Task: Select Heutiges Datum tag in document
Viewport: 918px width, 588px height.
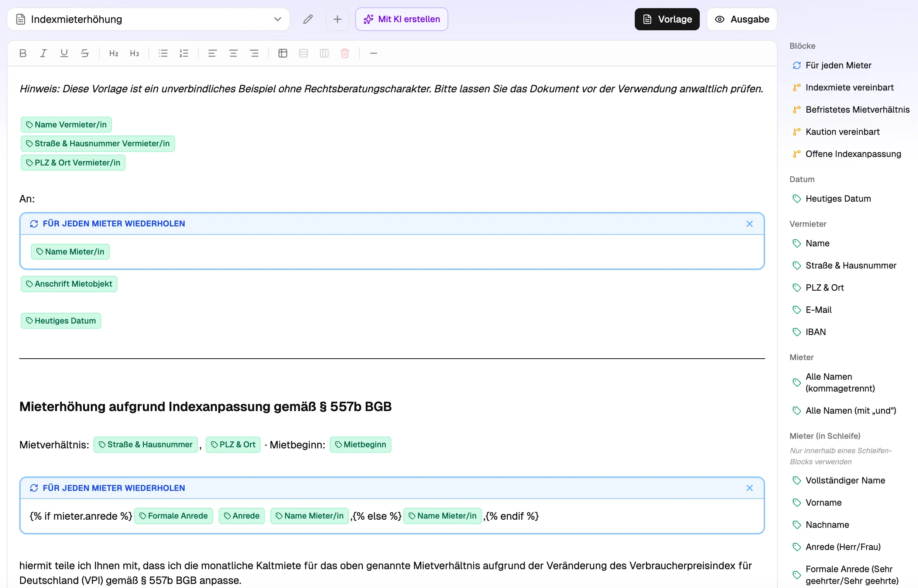Action: pyautogui.click(x=61, y=321)
